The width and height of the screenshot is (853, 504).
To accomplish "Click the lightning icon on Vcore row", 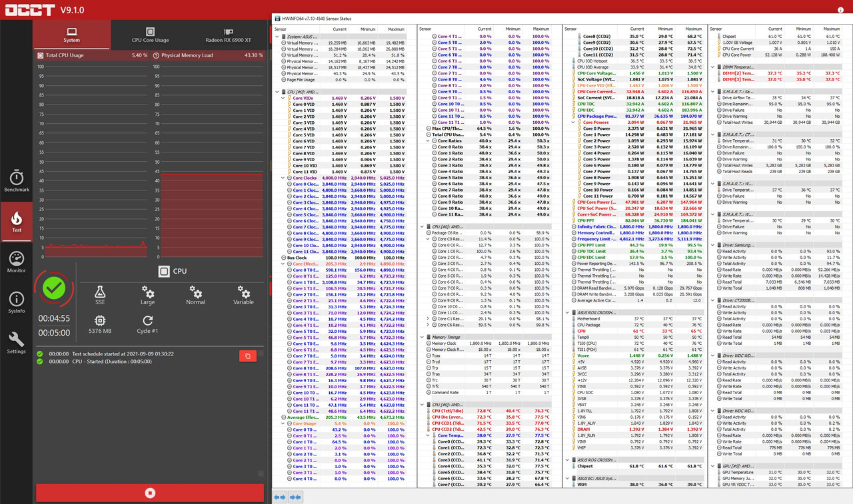I will click(x=573, y=356).
